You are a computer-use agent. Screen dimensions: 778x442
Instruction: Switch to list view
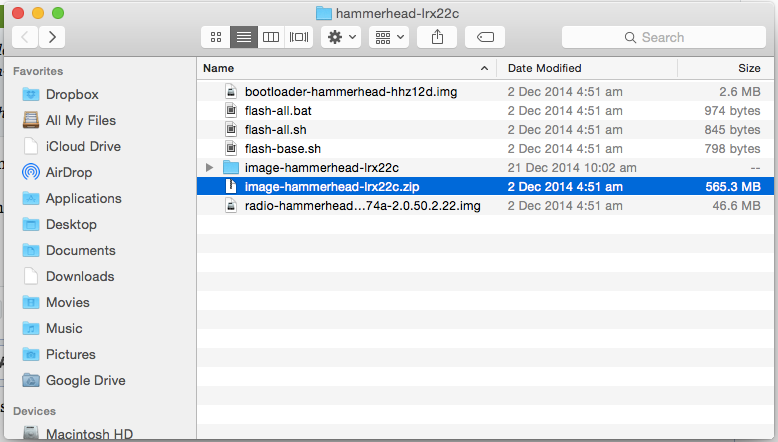242,37
